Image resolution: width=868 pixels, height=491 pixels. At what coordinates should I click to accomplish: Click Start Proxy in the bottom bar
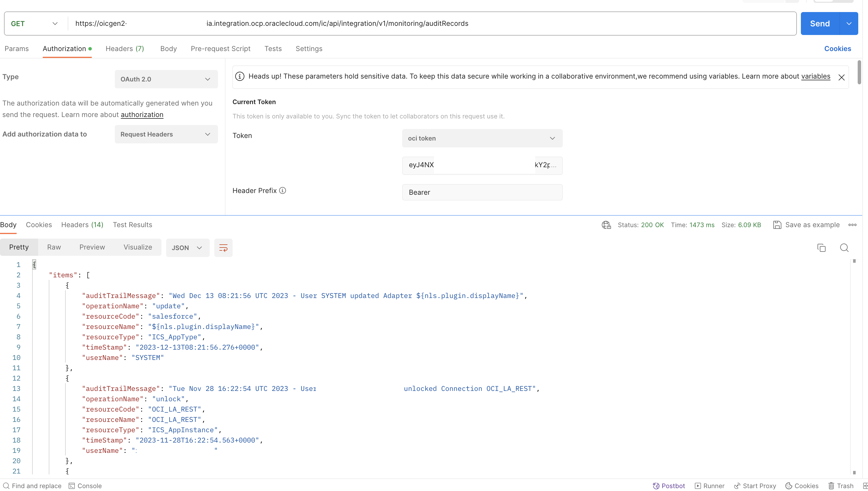pos(755,485)
